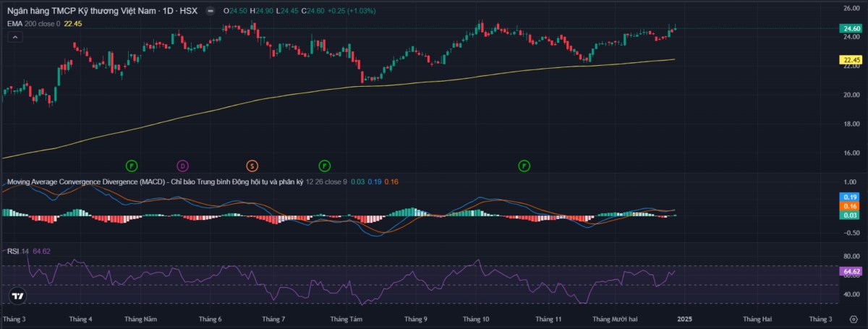Click the Tháng 4 date label

click(80, 319)
